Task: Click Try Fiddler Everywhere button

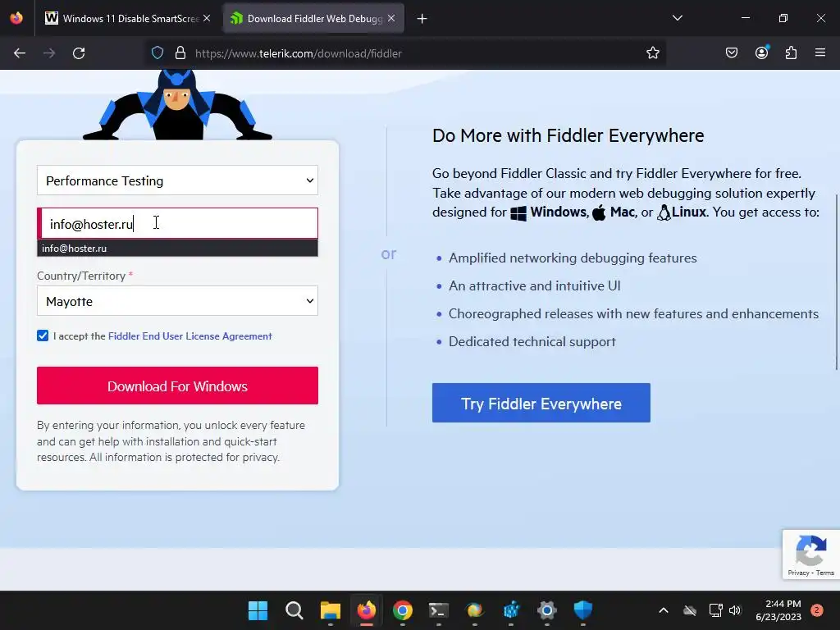Action: pos(541,403)
